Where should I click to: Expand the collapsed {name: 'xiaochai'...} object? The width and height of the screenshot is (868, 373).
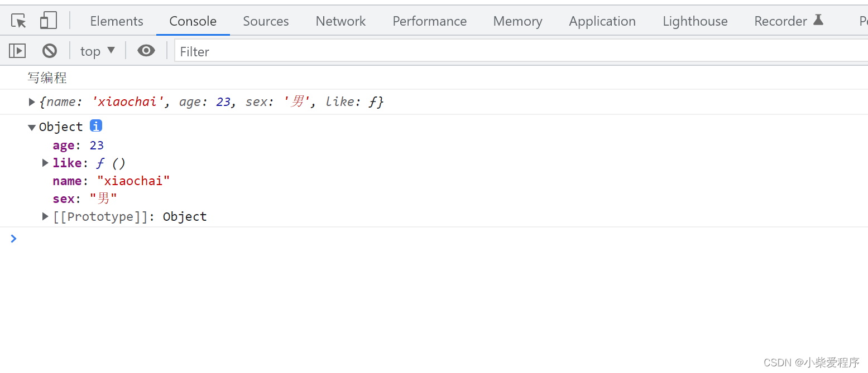coord(32,101)
